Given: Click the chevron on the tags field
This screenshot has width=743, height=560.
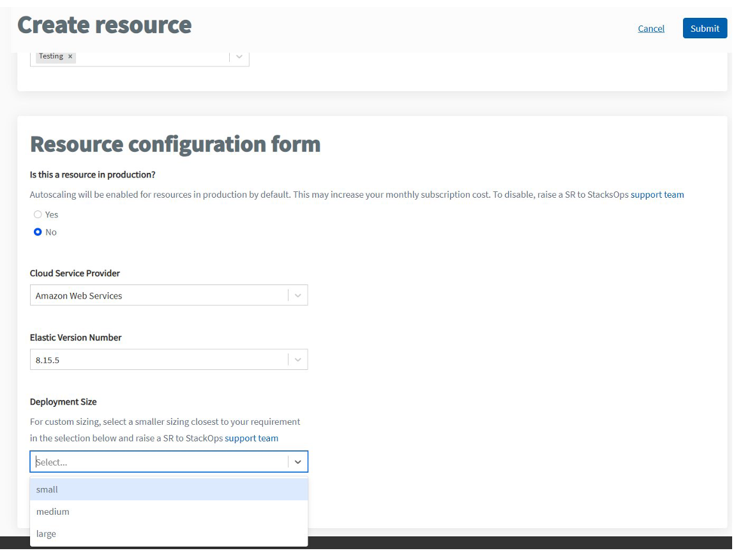Looking at the screenshot, I should (x=239, y=56).
